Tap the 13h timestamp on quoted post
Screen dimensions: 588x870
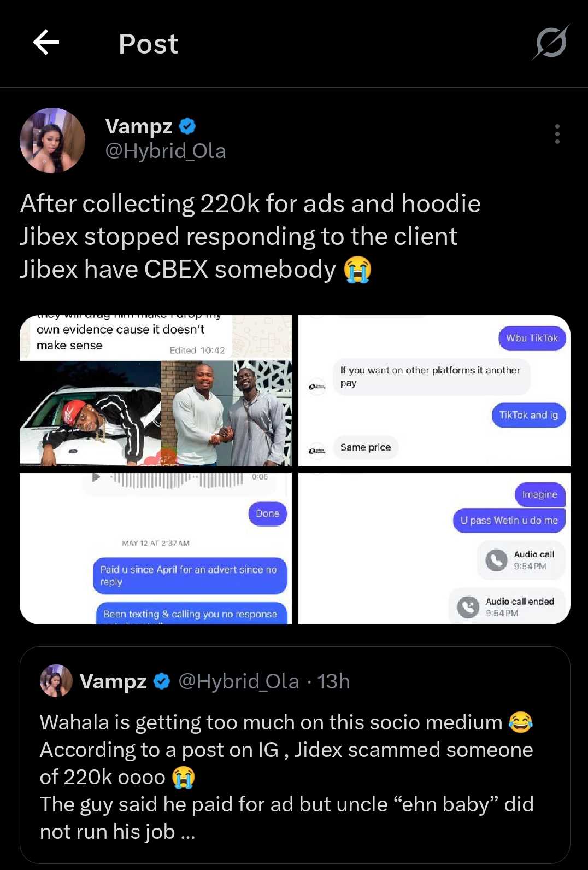pos(333,681)
